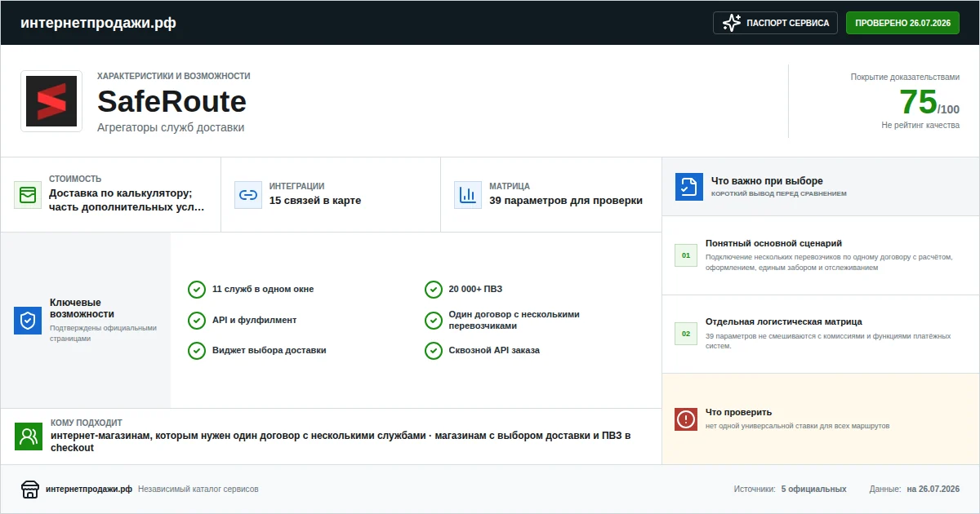The height and width of the screenshot is (514, 980).
Task: Click the 15 связей в карте text
Action: [315, 201]
